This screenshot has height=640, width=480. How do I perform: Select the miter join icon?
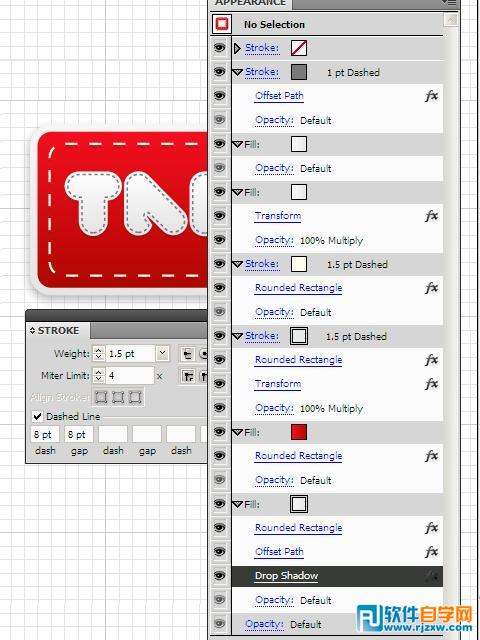188,376
